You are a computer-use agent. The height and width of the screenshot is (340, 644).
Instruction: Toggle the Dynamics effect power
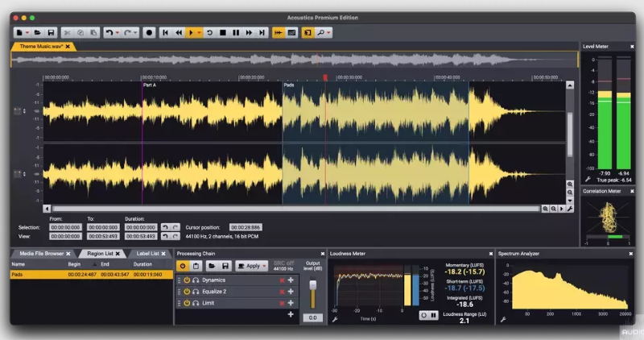click(187, 280)
